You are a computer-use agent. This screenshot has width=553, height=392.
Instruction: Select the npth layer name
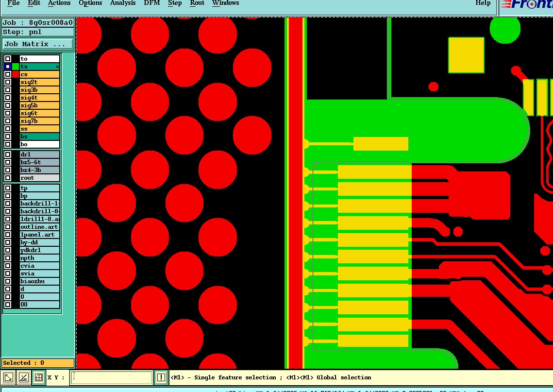39,258
